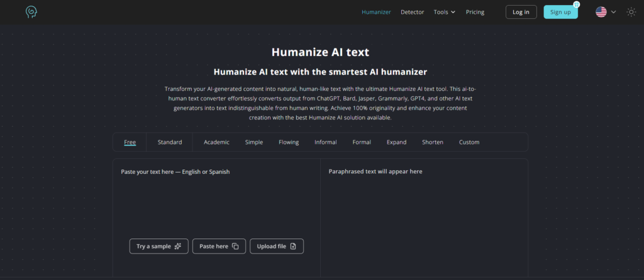Screen dimensions: 644x280
Task: Select the Shorten mode tab
Action: click(x=433, y=143)
